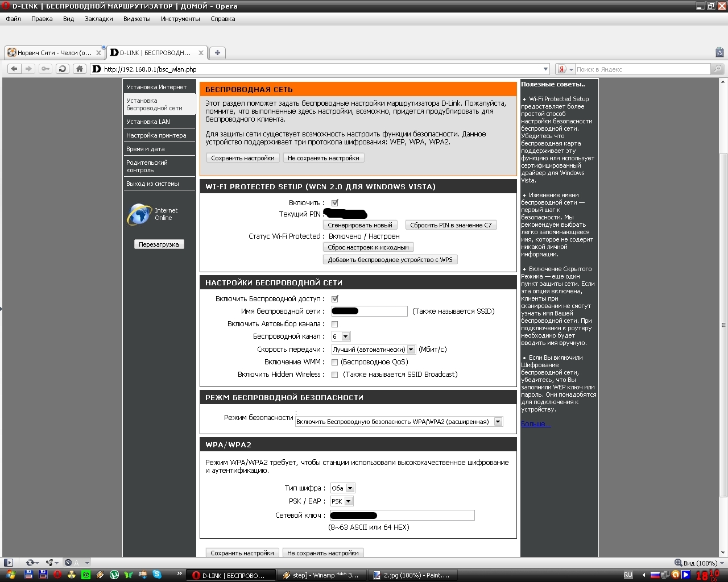Screen dimensions: 728x582
Task: Open the Справка menu
Action: point(223,19)
